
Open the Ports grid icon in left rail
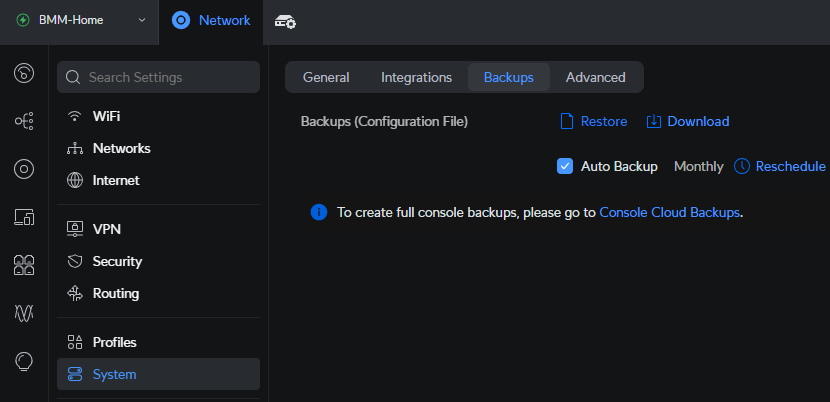point(24,265)
